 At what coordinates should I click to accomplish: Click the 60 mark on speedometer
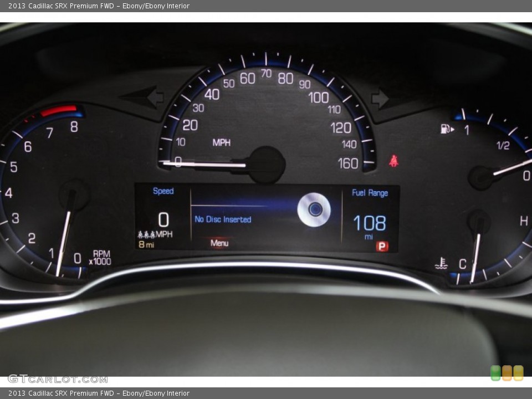pyautogui.click(x=247, y=79)
